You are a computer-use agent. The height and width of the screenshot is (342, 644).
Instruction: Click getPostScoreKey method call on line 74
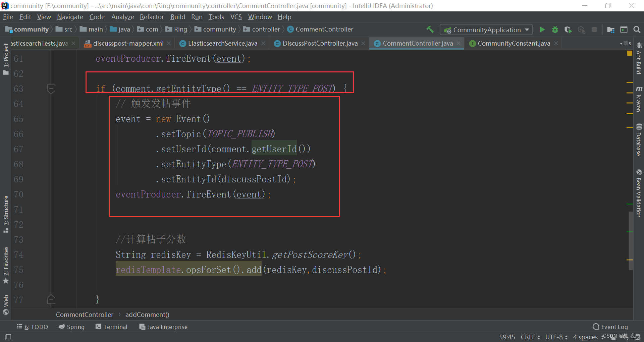(310, 255)
